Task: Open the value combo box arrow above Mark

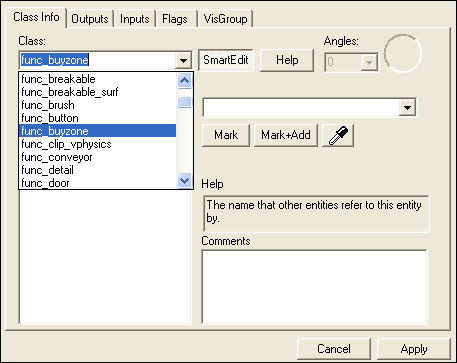Action: click(x=407, y=108)
